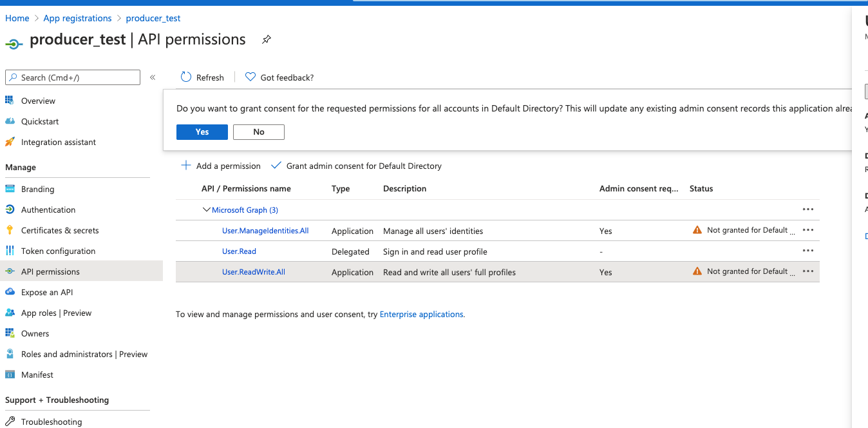This screenshot has height=428, width=868.
Task: Click the producer_test breadcrumb link
Action: (x=153, y=18)
